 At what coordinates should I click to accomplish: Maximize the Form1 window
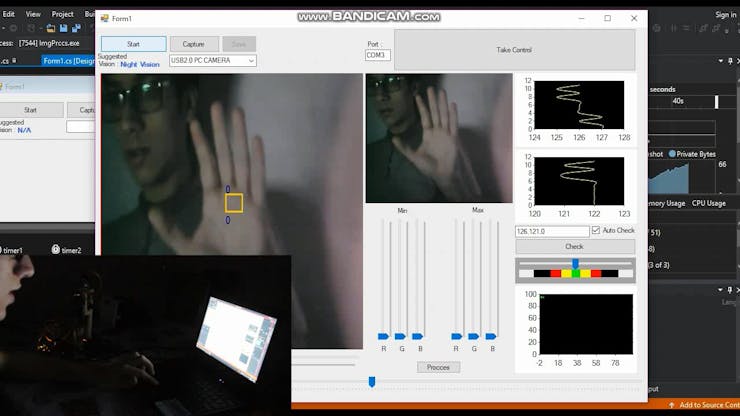click(608, 18)
